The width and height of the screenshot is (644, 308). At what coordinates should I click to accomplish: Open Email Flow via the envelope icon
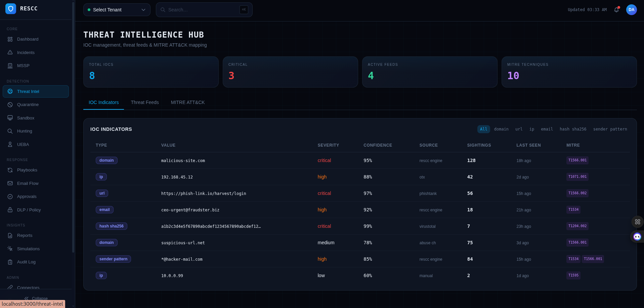pyautogui.click(x=10, y=183)
